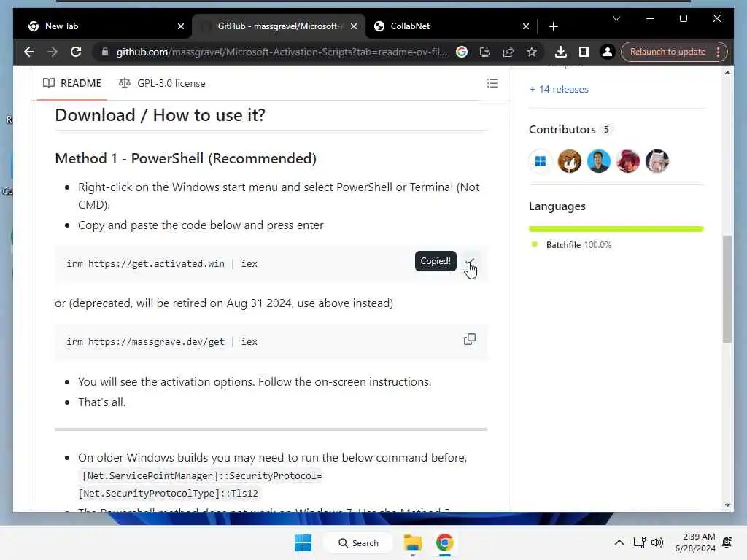Select the GPL-3.0 license tab

162,83
